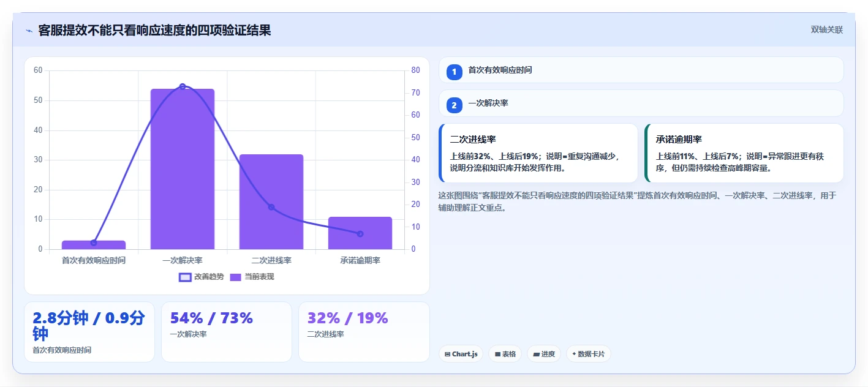Click the page title 客服提效不能只看响应速度
The height and width of the screenshot is (387, 868).
(x=154, y=30)
